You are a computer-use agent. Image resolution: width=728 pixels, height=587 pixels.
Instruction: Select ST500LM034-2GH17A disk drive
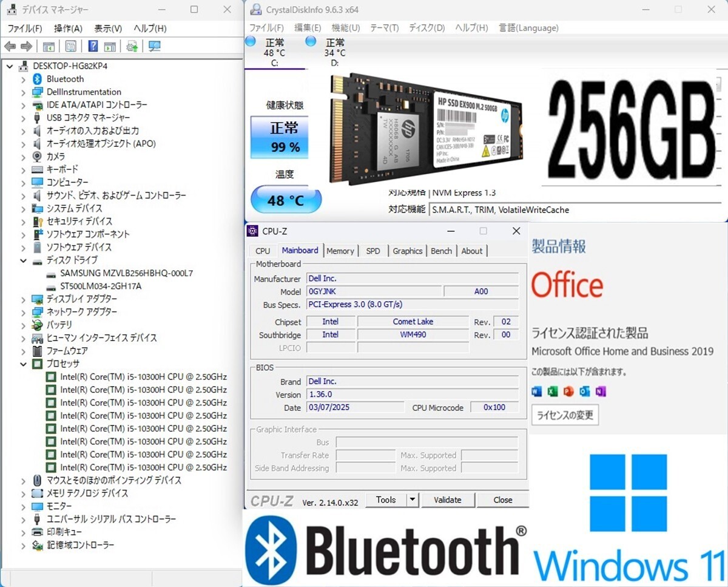(101, 286)
